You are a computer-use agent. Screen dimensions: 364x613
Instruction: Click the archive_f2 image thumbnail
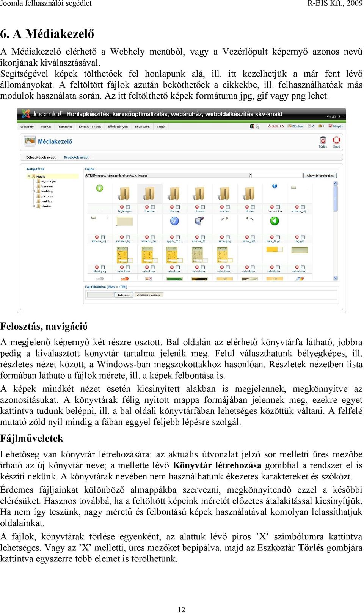point(200,220)
